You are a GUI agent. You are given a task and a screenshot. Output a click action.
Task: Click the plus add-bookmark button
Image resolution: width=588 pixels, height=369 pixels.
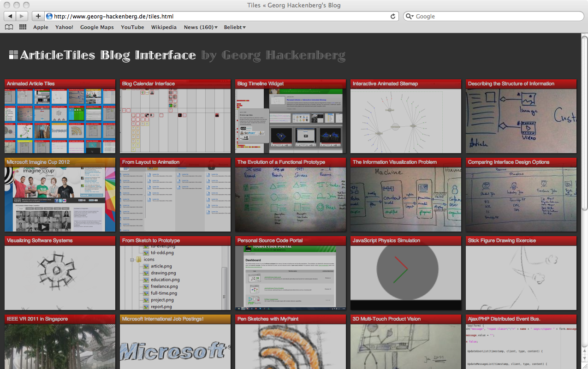(38, 16)
